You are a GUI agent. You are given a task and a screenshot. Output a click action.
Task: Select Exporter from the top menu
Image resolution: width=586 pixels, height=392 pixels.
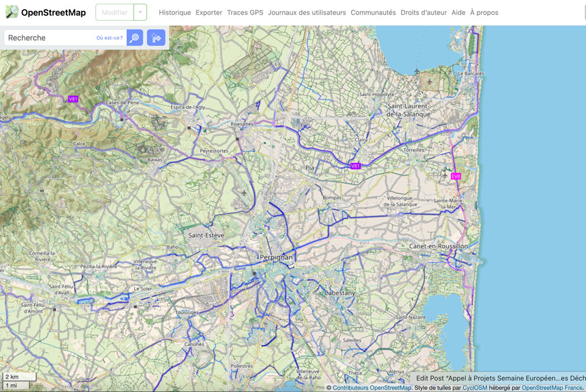point(209,12)
